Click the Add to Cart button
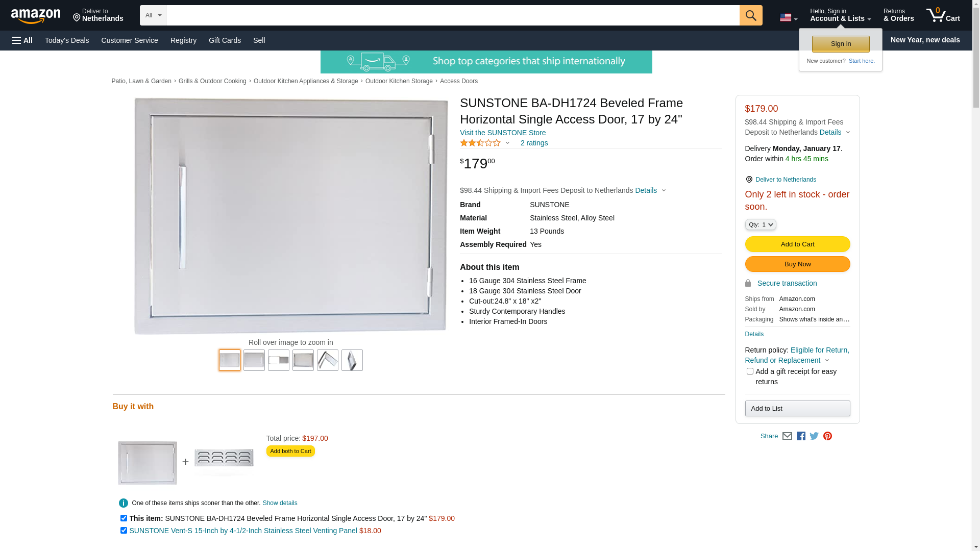 coord(797,244)
